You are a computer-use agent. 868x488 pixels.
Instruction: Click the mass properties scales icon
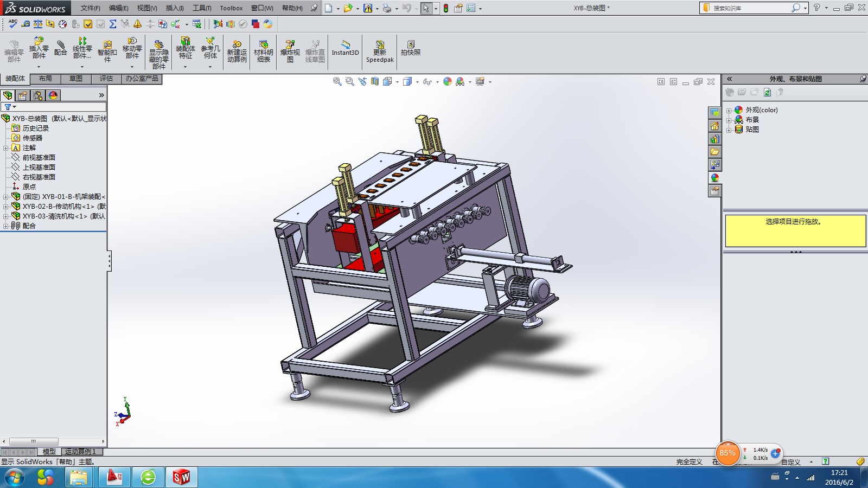click(x=38, y=24)
